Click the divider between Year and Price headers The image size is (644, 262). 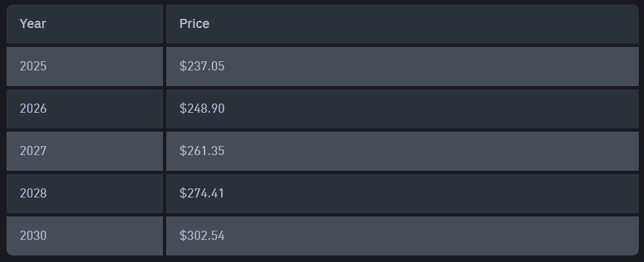(x=164, y=24)
